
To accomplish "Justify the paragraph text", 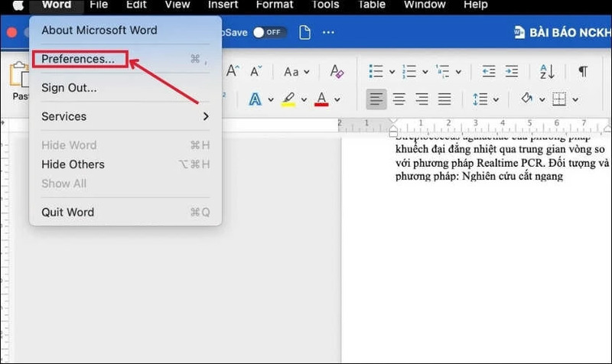I will pyautogui.click(x=444, y=99).
